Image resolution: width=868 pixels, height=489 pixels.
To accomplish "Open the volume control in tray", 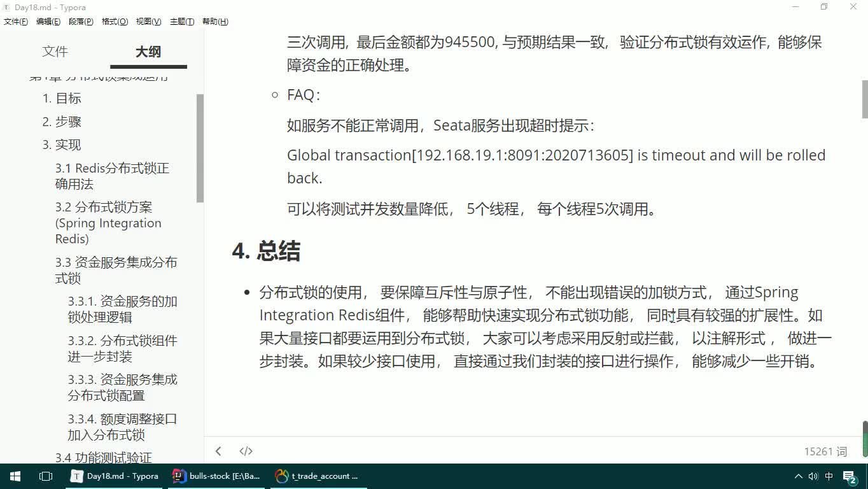I will 813,476.
